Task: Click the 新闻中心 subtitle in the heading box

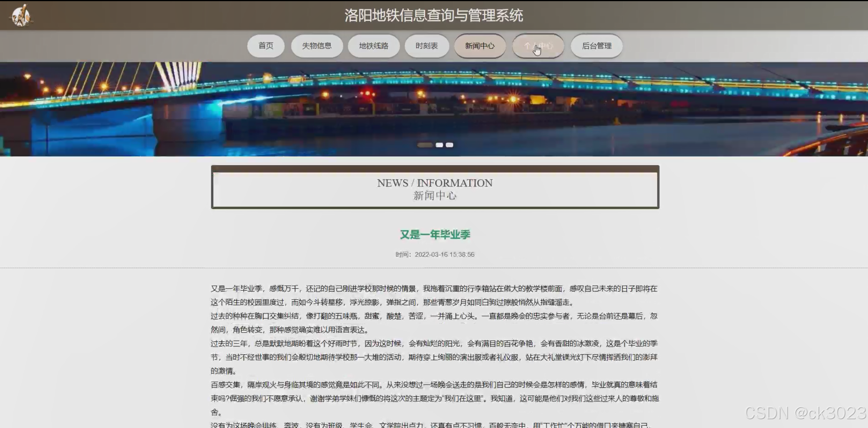Action: 435,196
